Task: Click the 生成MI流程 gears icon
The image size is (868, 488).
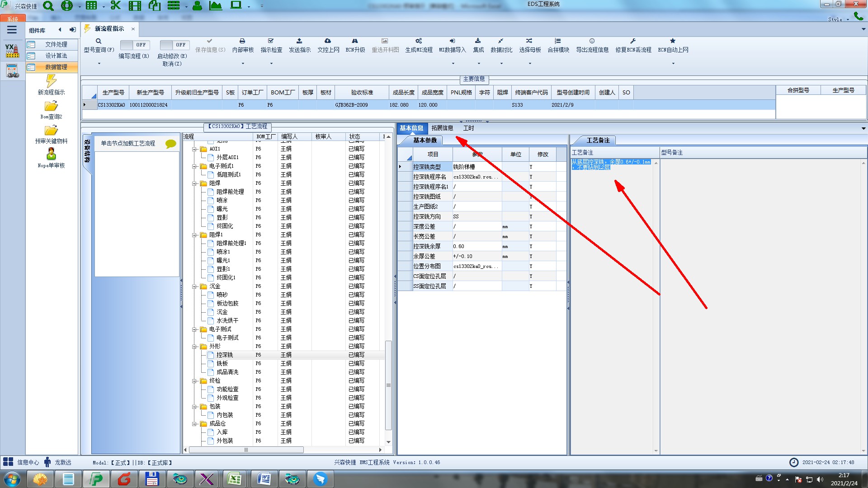Action: [419, 41]
